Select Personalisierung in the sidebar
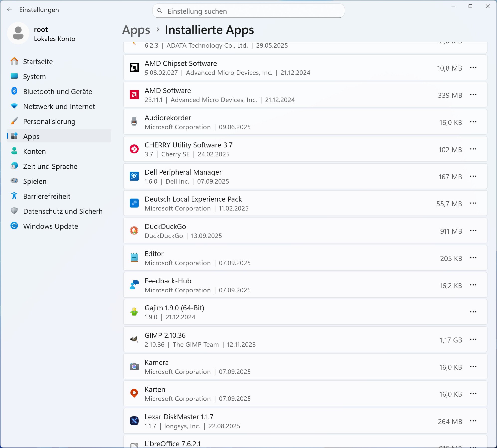 pos(49,121)
